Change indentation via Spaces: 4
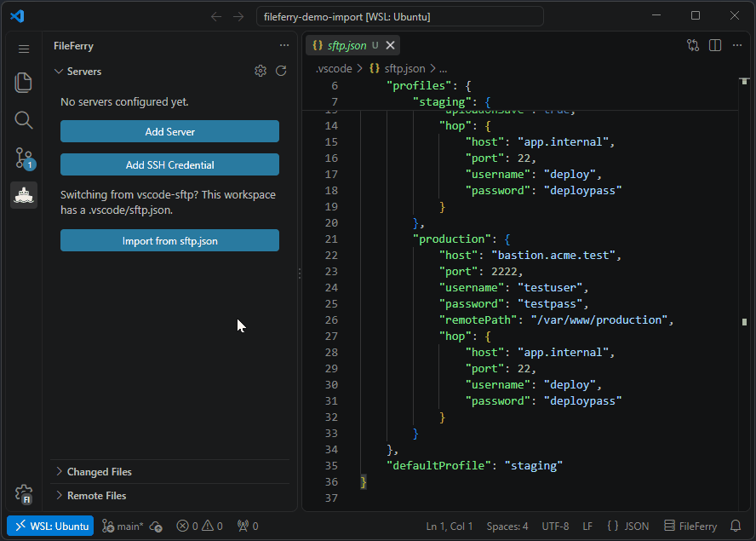Viewport: 756px width, 541px height. (507, 526)
